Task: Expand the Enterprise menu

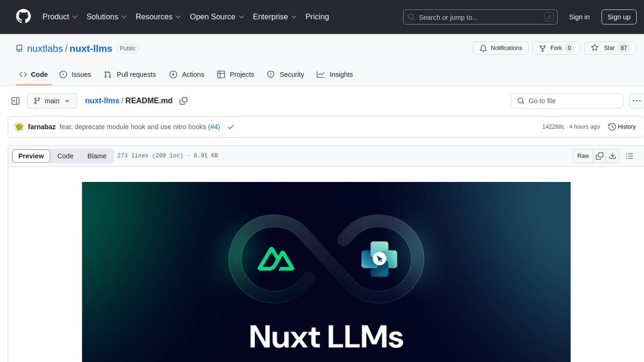Action: 275,17
